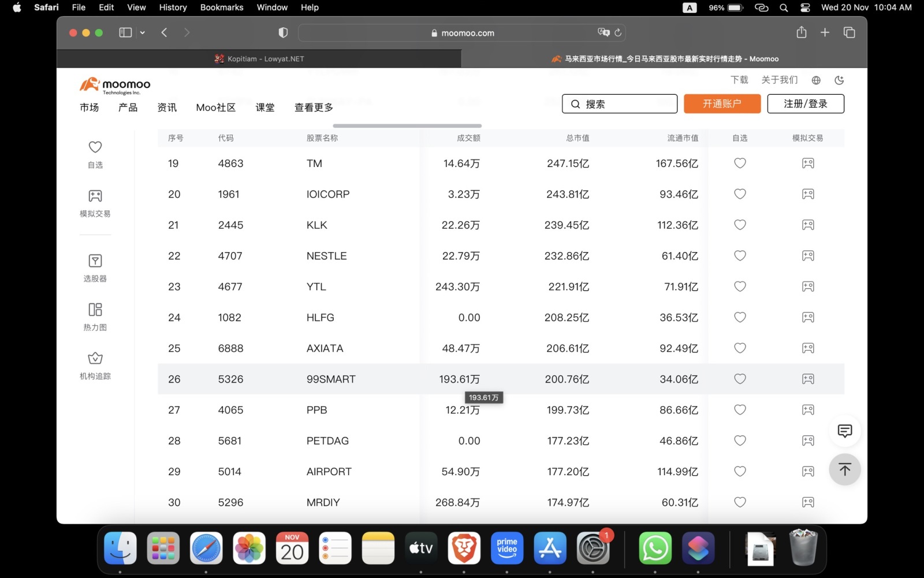Viewport: 924px width, 578px height.
Task: Sort by 流通市值 column header
Action: pyautogui.click(x=683, y=138)
